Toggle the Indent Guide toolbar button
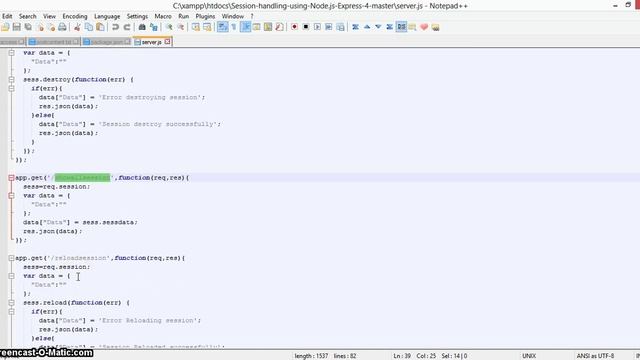The image size is (640, 360). click(x=245, y=27)
